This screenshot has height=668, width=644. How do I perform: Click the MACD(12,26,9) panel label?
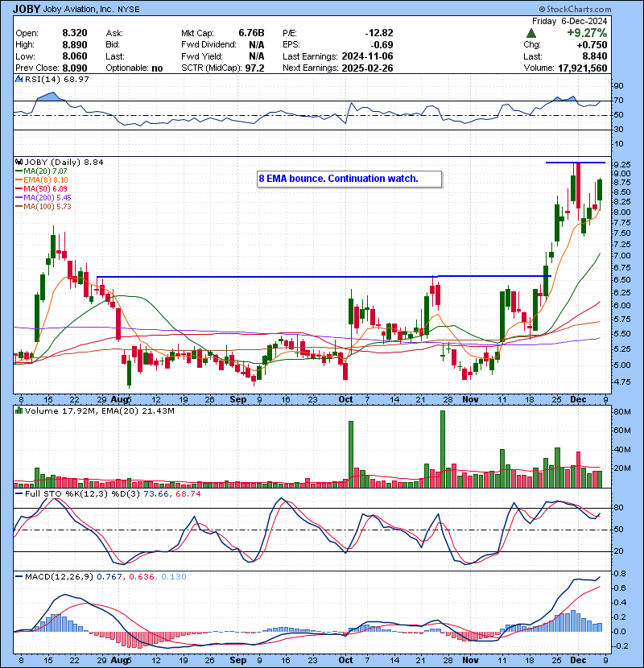(x=59, y=577)
